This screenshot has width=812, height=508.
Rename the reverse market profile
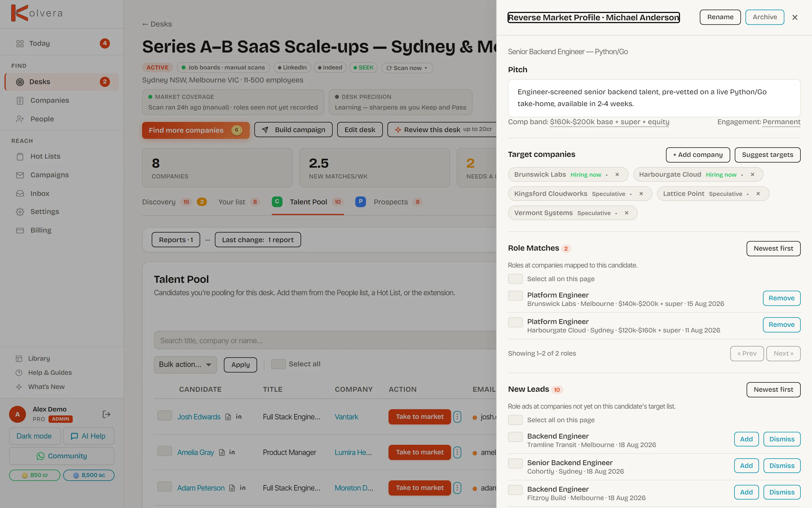720,17
